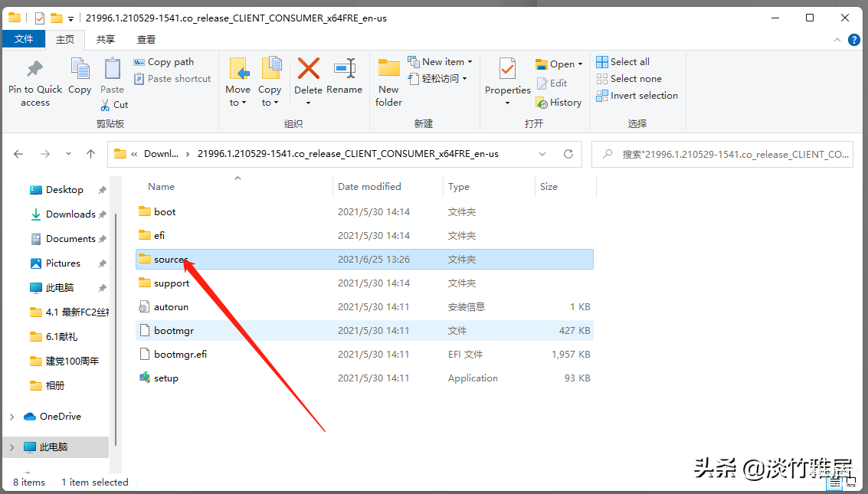
Task: Click the Copy ribbon icon
Action: (80, 69)
